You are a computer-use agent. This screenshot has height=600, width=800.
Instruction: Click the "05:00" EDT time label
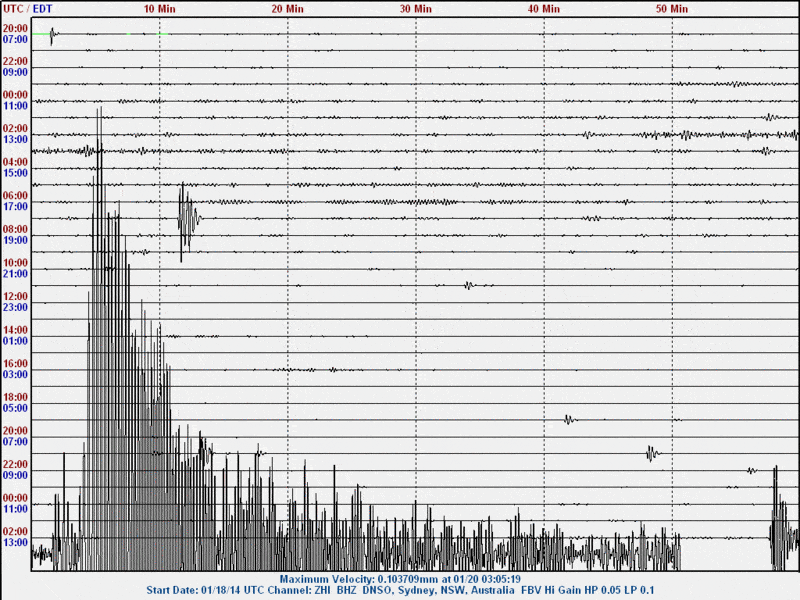coord(15,409)
